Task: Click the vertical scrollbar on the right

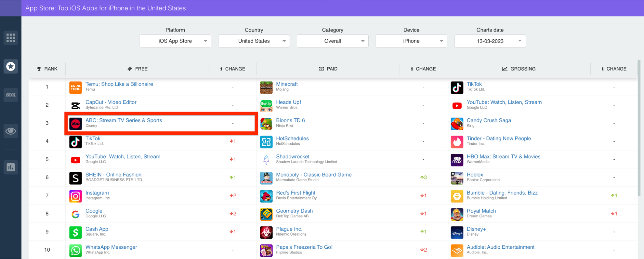Action: coord(639,128)
